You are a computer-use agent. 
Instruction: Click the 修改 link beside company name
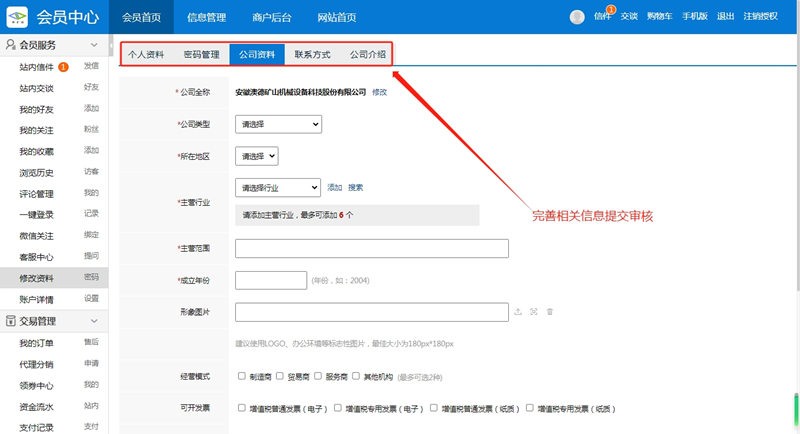tap(379, 92)
